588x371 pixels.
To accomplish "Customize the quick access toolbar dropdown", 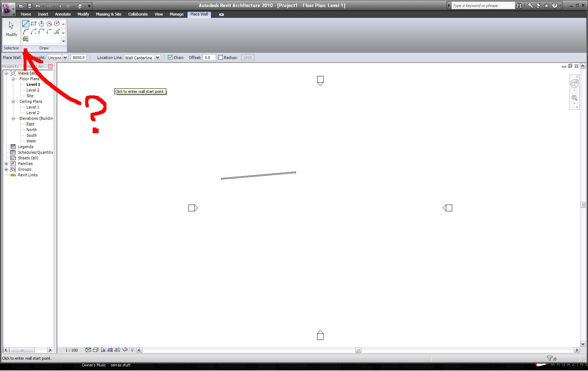I will tap(89, 6).
